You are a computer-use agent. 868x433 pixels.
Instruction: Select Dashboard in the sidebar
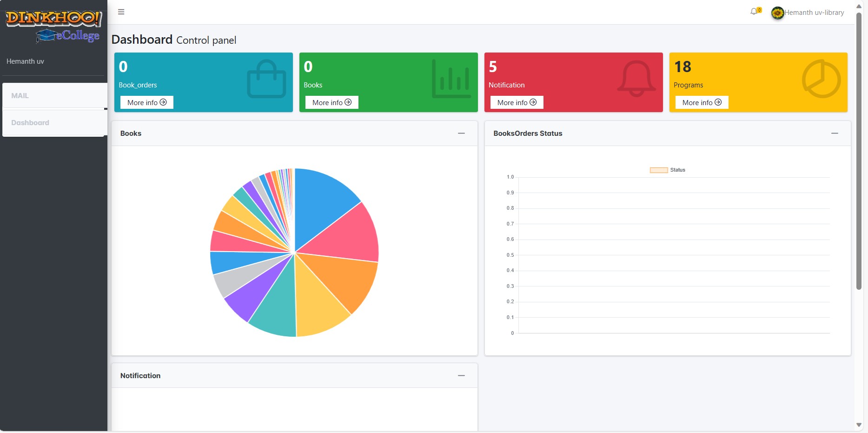(55, 123)
